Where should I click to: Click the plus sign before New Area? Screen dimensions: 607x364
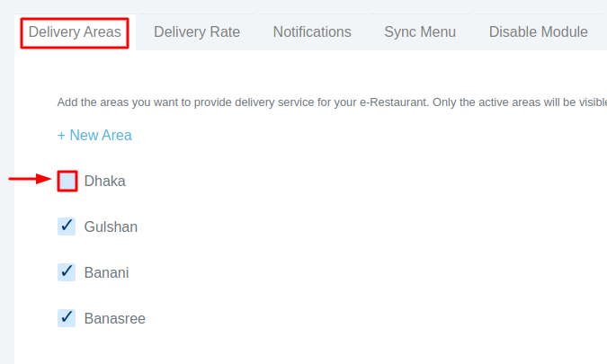pyautogui.click(x=61, y=136)
